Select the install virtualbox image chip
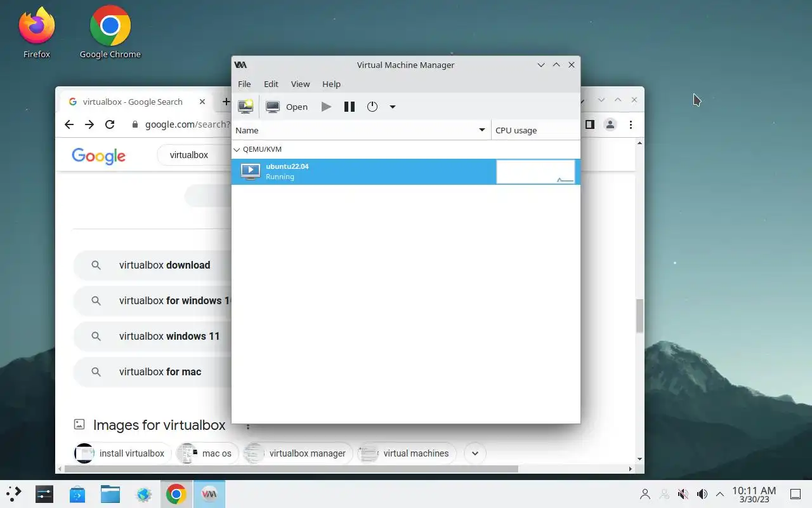This screenshot has width=812, height=508. point(122,453)
